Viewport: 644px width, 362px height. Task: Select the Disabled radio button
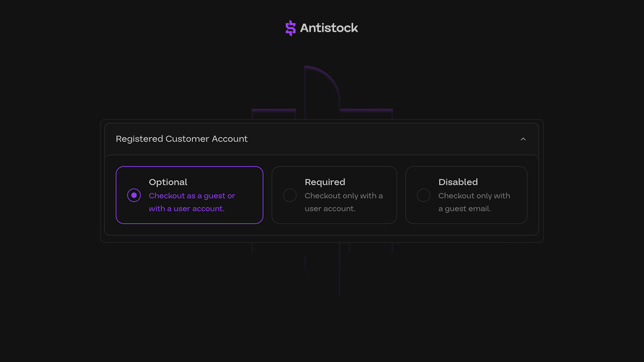pos(424,195)
